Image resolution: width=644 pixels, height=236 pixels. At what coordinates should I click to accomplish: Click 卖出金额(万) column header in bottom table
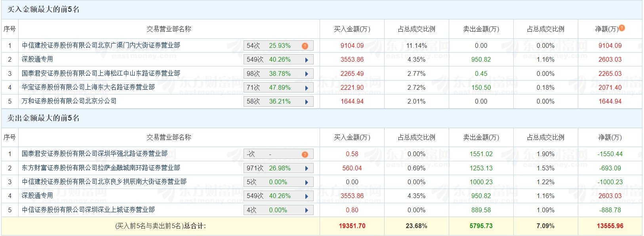tap(481, 137)
